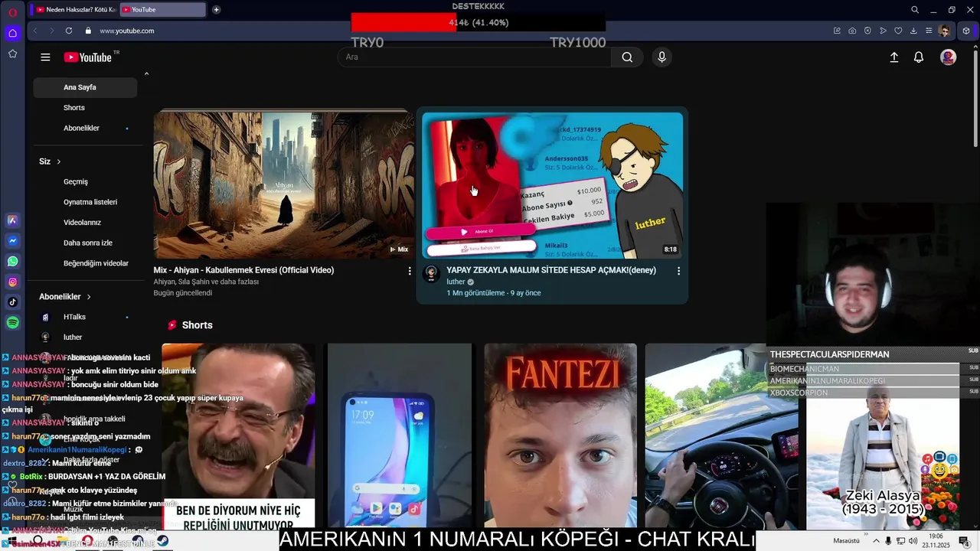Open Opera tab search magnifier in title bar

point(915,10)
